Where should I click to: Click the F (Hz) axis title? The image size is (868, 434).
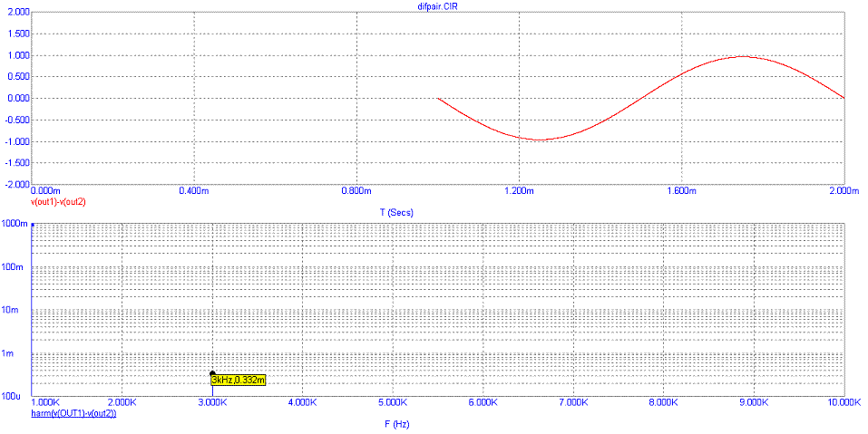tap(397, 425)
